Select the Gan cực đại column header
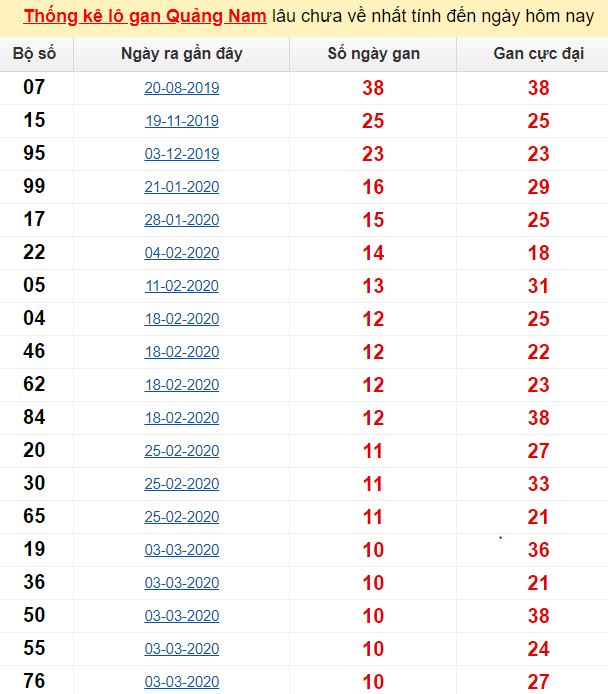Image resolution: width=608 pixels, height=694 pixels. tap(538, 54)
